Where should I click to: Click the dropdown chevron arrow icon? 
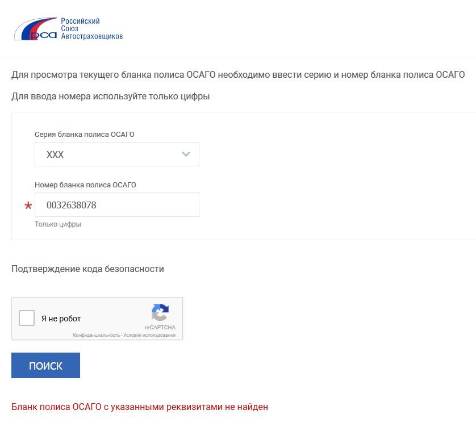[186, 154]
